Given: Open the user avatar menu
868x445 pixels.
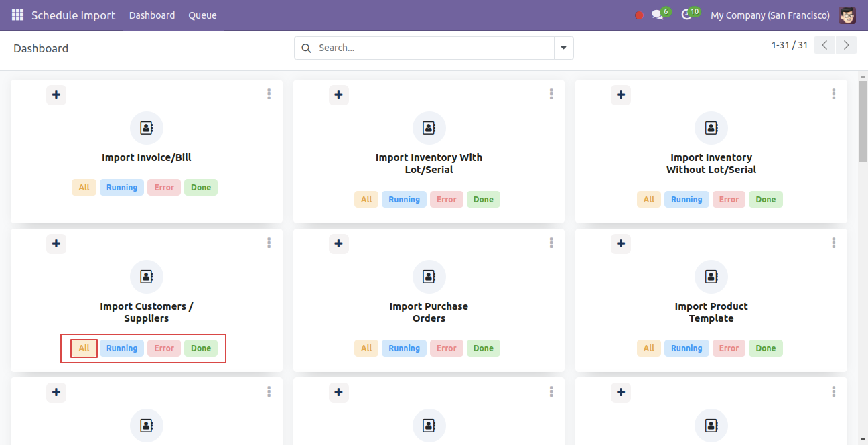Looking at the screenshot, I should pyautogui.click(x=847, y=15).
